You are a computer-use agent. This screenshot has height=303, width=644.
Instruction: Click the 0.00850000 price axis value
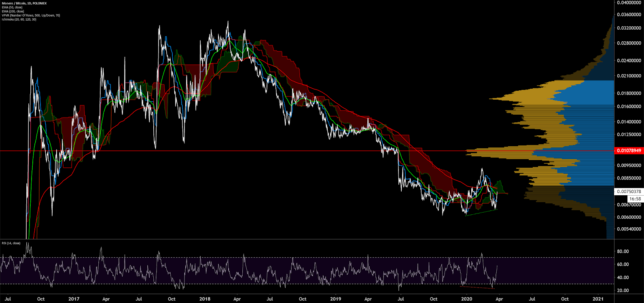(x=629, y=178)
